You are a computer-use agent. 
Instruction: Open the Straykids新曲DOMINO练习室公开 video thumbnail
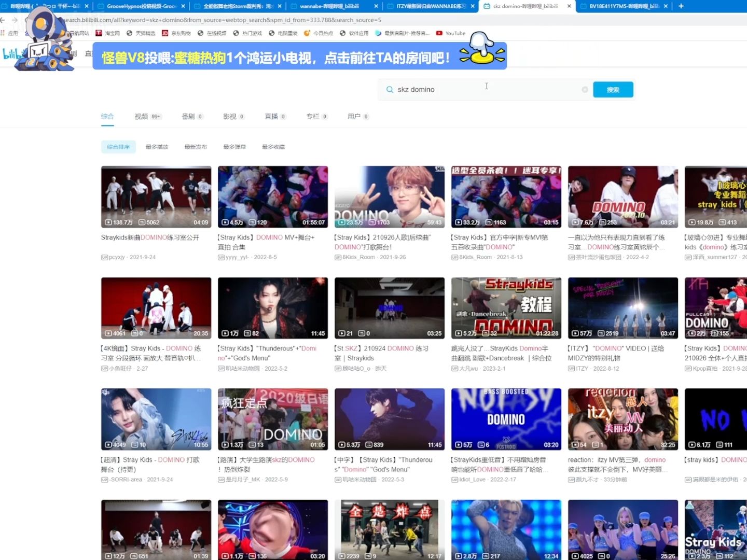(156, 197)
